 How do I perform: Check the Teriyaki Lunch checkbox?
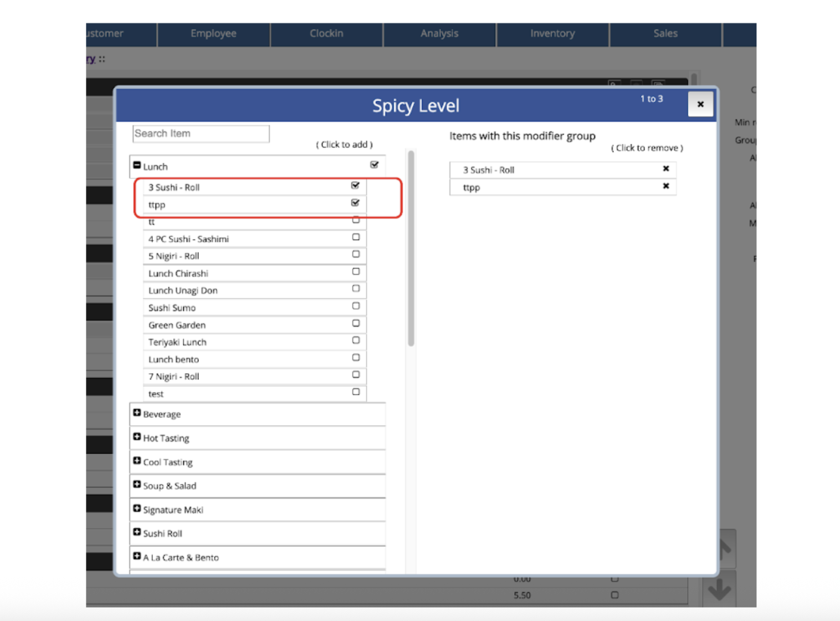(x=356, y=340)
